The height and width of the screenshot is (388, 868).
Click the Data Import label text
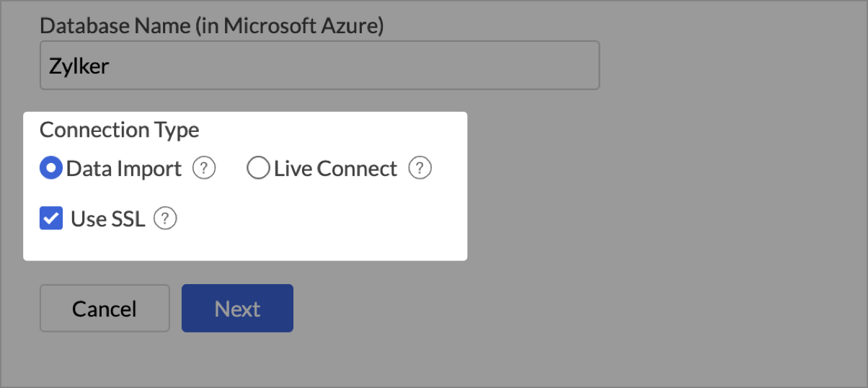pyautogui.click(x=124, y=169)
